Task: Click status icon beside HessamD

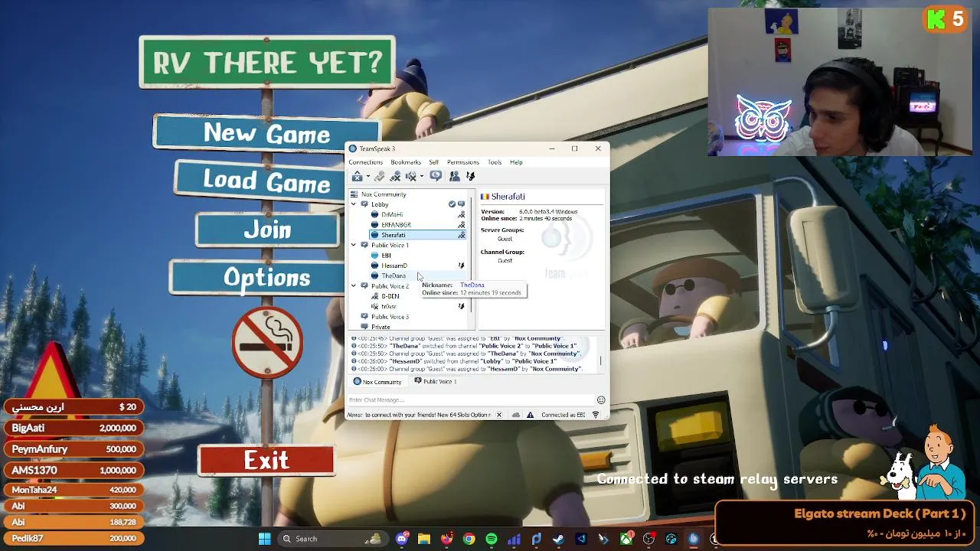Action: pyautogui.click(x=461, y=266)
